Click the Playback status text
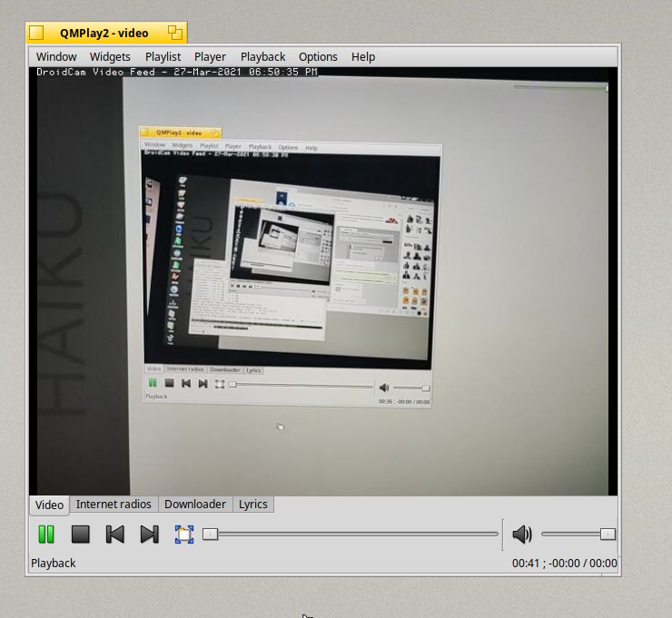Image resolution: width=672 pixels, height=618 pixels. (x=54, y=564)
